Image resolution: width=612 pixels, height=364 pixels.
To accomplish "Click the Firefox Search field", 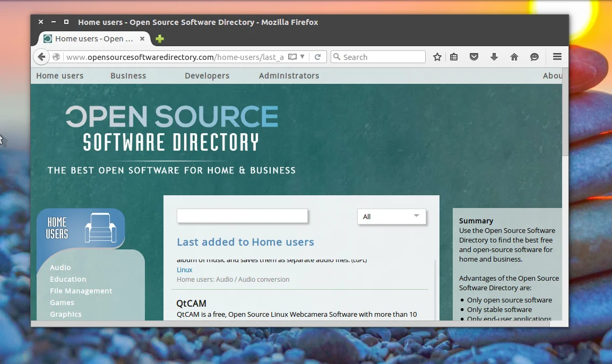I will (378, 57).
